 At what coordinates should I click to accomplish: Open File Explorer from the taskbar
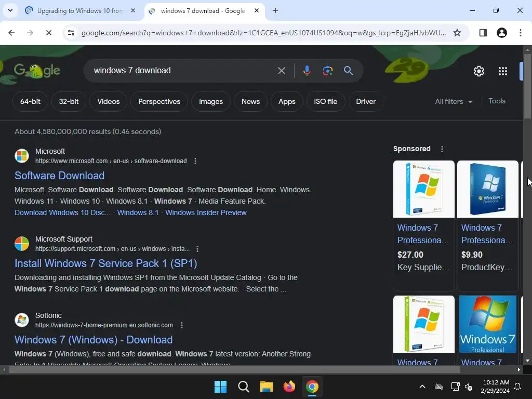[x=267, y=387]
